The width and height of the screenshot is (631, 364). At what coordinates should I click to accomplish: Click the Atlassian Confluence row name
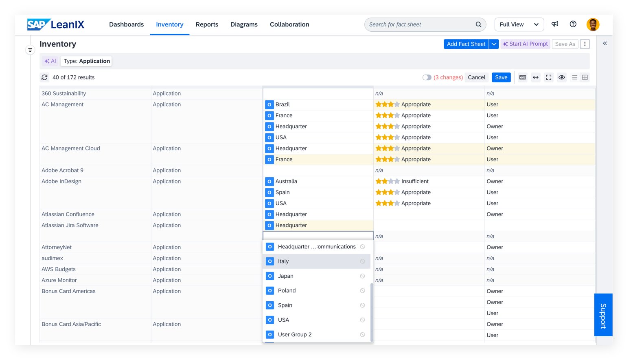[68, 215]
